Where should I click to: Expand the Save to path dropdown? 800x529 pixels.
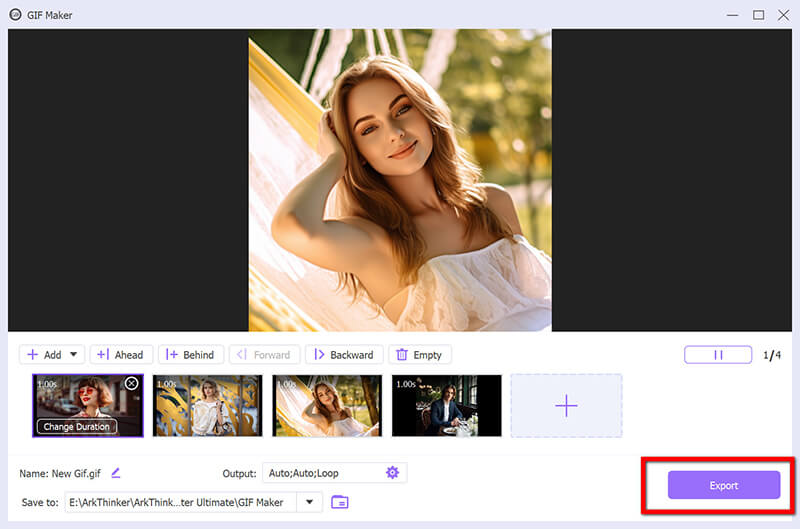pyautogui.click(x=309, y=502)
